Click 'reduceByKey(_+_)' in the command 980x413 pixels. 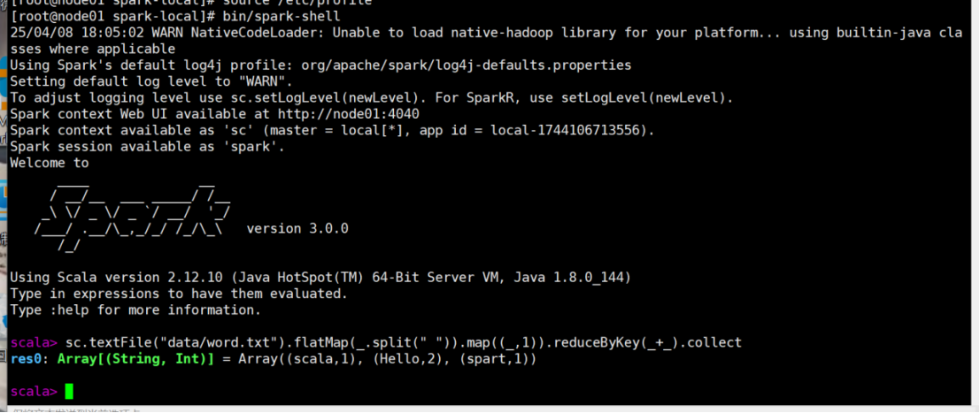(x=616, y=343)
